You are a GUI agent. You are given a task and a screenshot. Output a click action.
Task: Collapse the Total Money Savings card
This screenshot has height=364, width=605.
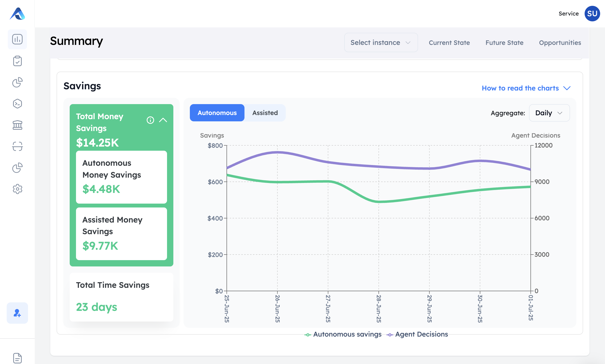point(163,120)
